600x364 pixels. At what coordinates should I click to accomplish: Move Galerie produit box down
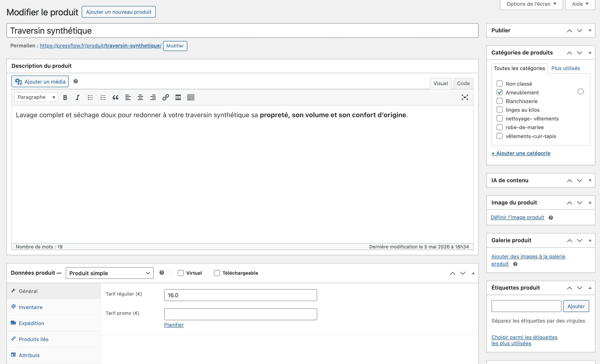580,241
